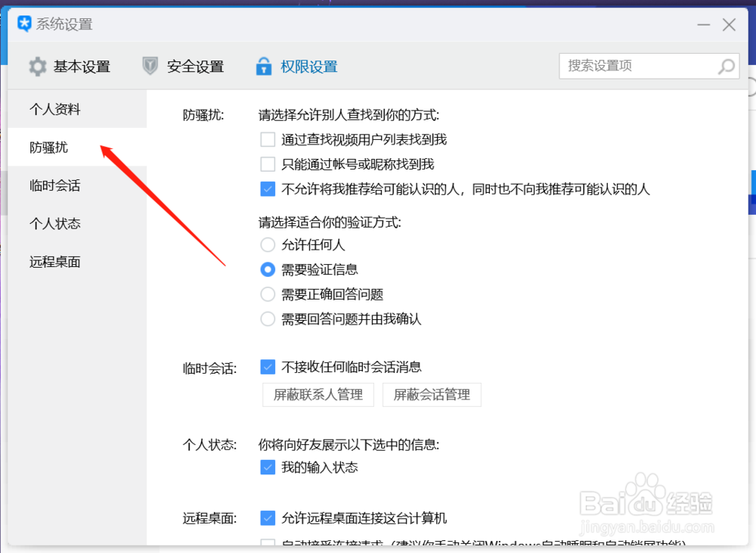Open the 基本设置 tab
This screenshot has height=553, width=756.
click(70, 67)
